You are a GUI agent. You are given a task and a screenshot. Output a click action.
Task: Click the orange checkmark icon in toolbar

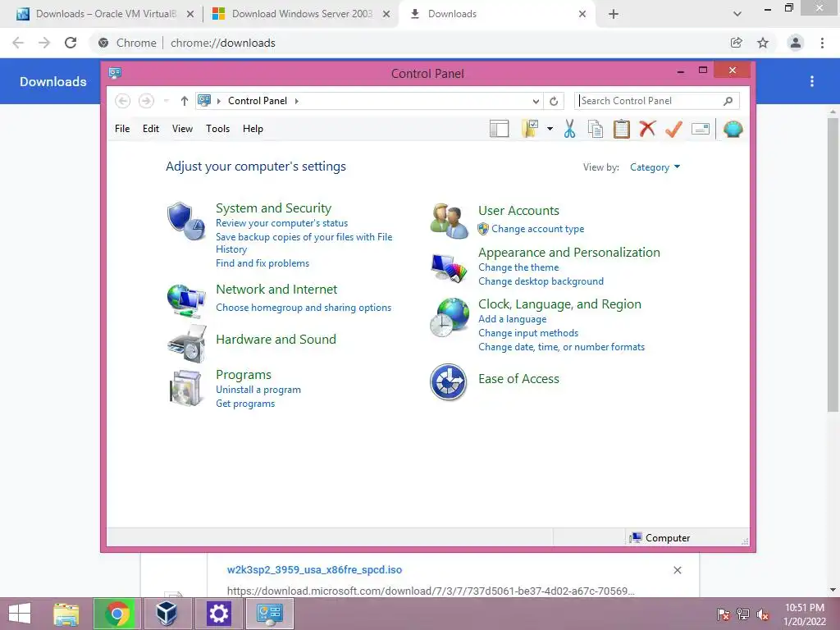(x=673, y=129)
